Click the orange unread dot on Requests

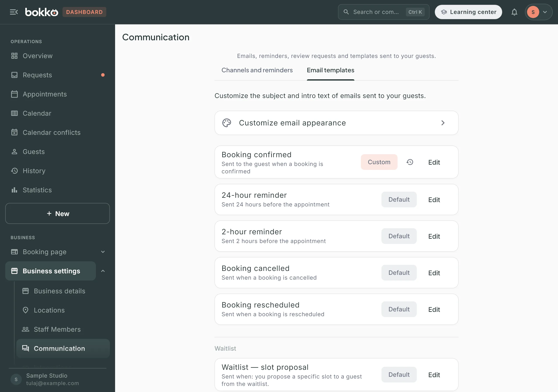click(x=103, y=75)
